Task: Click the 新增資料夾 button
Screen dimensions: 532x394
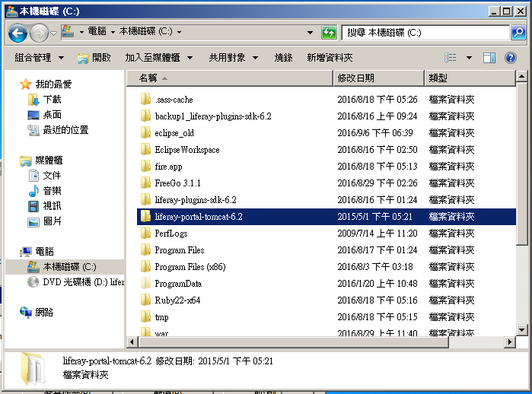Action: coord(330,58)
